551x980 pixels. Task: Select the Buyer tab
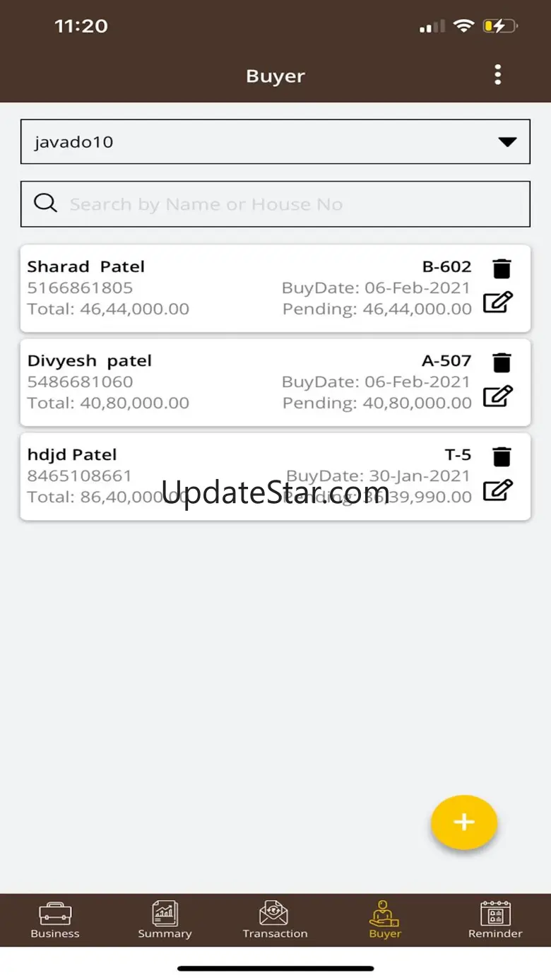point(385,920)
